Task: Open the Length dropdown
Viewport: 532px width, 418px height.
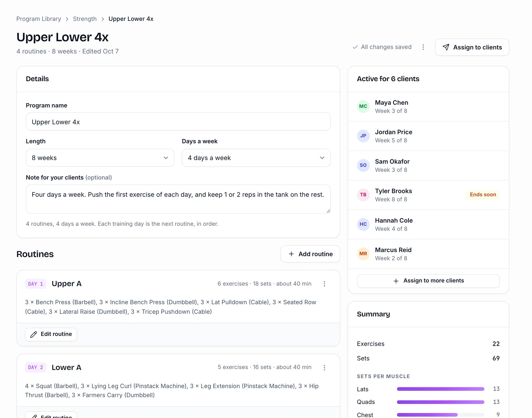Action: [x=100, y=158]
